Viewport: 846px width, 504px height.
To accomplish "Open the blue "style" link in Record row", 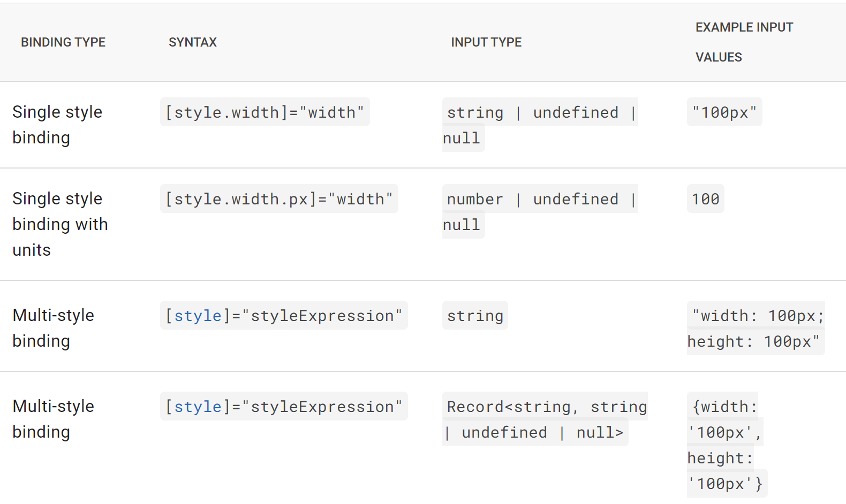I will coord(198,407).
